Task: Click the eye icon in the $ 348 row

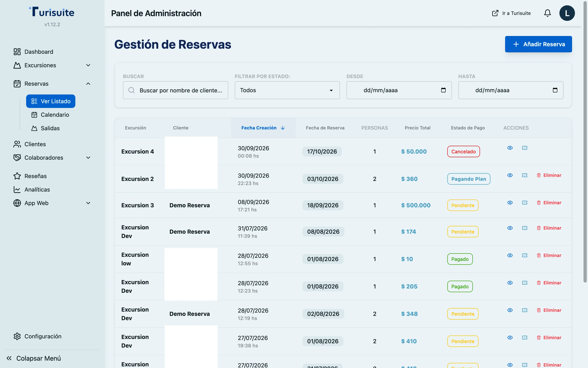Action: tap(510, 310)
